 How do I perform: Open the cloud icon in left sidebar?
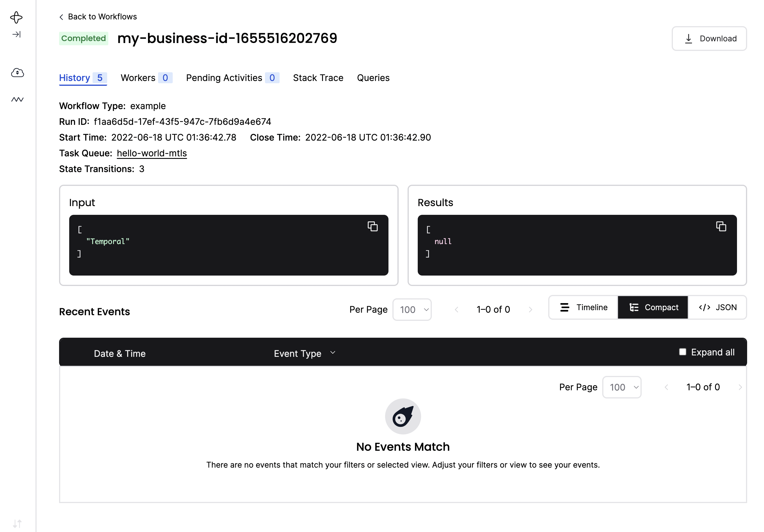point(17,73)
